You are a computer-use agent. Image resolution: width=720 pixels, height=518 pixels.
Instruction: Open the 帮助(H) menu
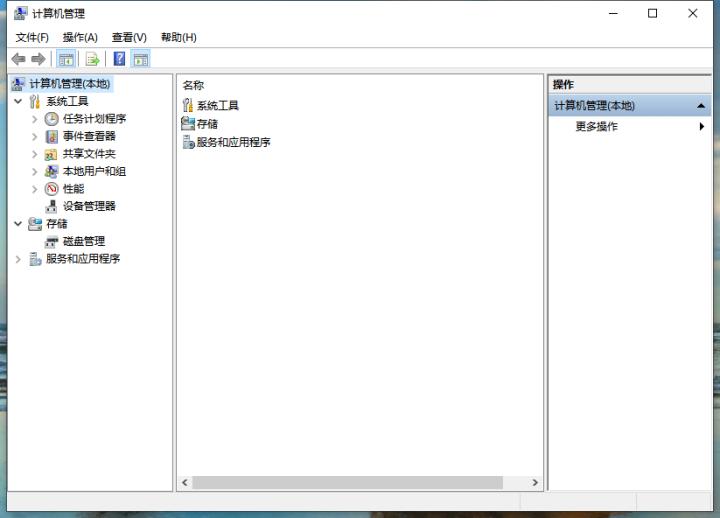tap(179, 37)
